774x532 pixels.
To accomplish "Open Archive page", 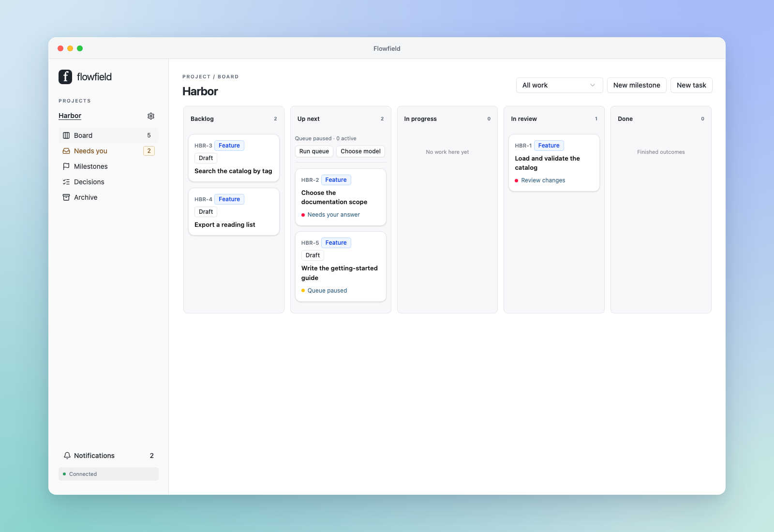I will pos(108,197).
